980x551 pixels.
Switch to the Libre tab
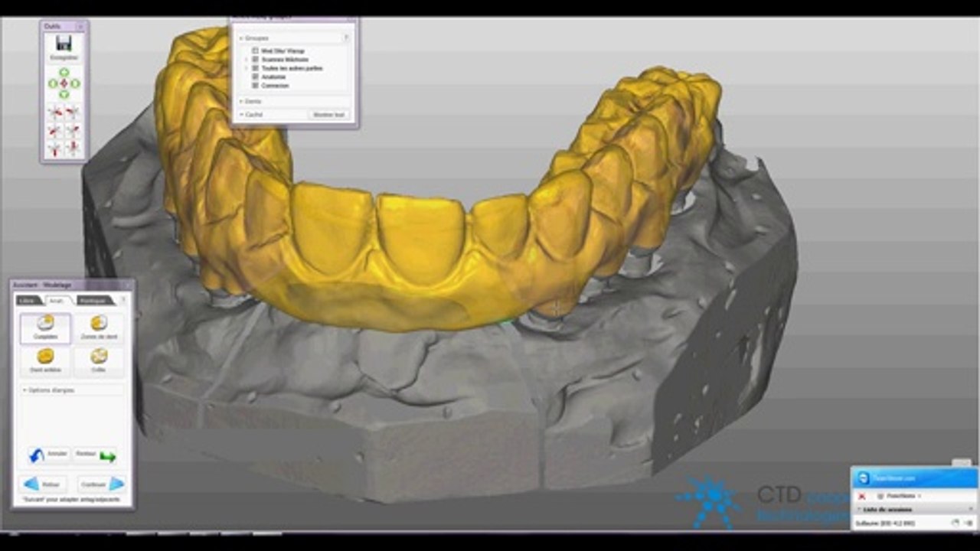pyautogui.click(x=30, y=300)
